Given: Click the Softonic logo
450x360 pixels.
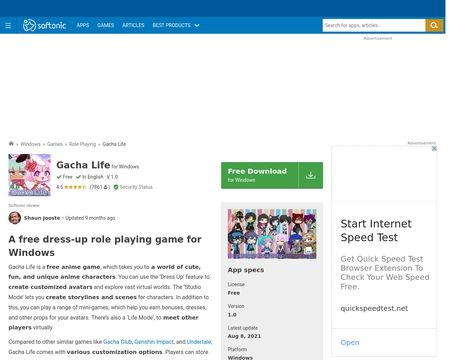Looking at the screenshot, I should tap(44, 25).
